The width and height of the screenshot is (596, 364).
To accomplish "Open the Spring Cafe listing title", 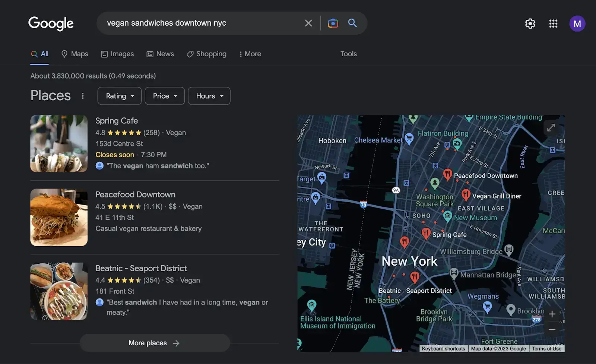I will [x=117, y=121].
